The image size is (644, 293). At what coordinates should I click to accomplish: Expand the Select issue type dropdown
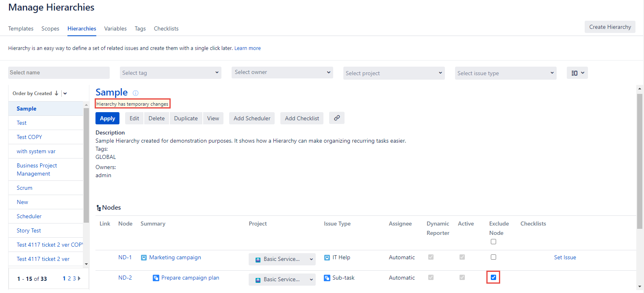click(505, 73)
